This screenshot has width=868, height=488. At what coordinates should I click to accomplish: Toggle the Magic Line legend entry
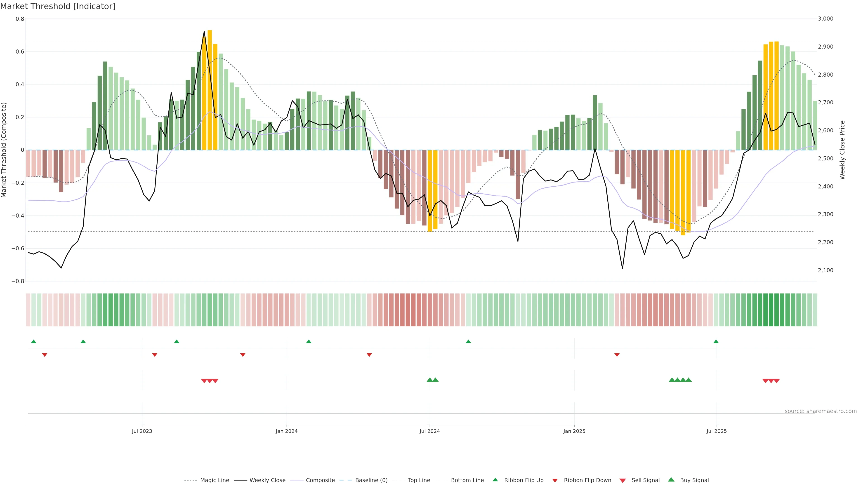(214, 480)
